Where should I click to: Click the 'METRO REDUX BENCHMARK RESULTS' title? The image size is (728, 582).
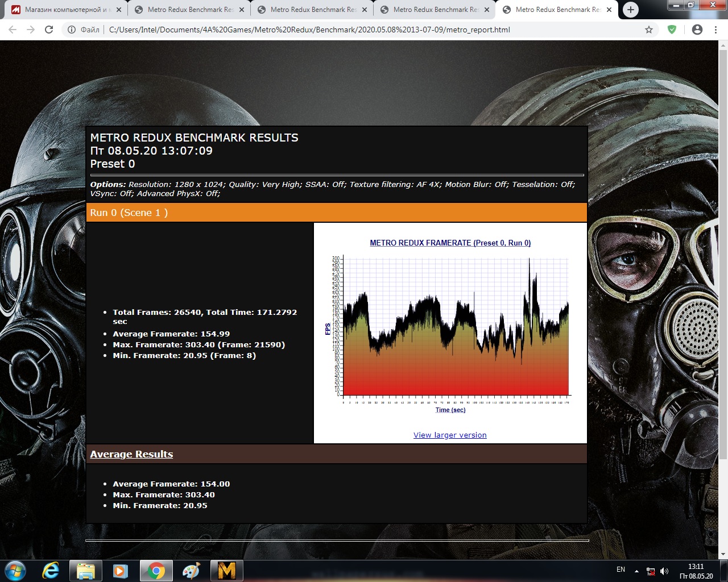(195, 138)
